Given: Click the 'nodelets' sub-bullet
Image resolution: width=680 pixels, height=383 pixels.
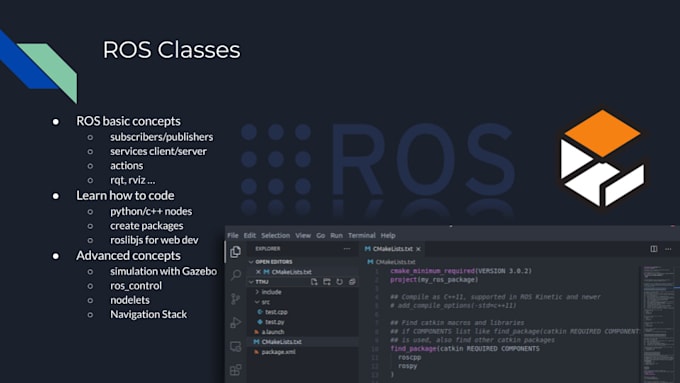Looking at the screenshot, I should pyautogui.click(x=130, y=300).
